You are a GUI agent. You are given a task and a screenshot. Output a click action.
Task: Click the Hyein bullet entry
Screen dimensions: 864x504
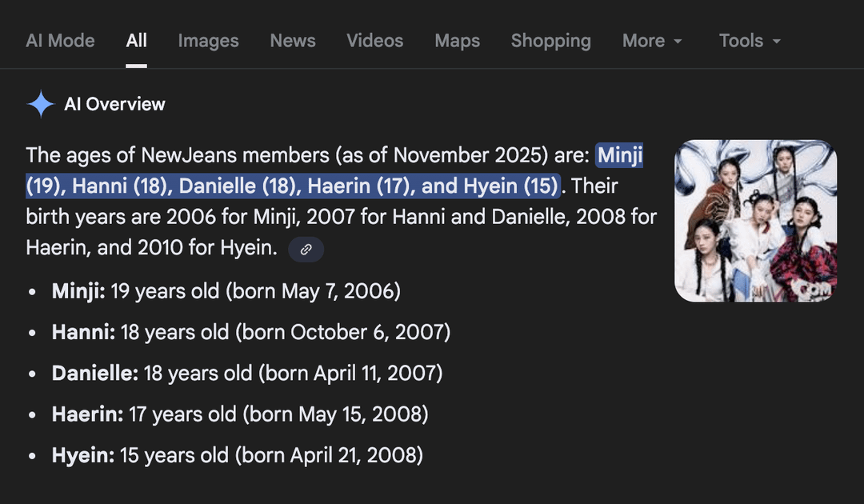click(237, 455)
